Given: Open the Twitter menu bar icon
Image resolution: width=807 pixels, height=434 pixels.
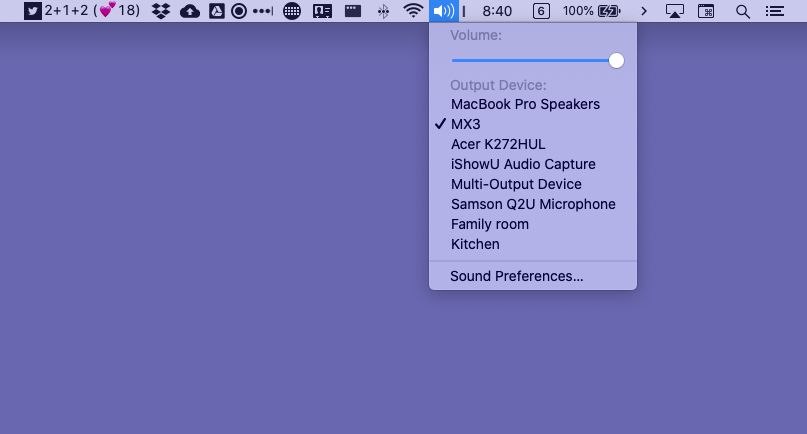Looking at the screenshot, I should 32,11.
